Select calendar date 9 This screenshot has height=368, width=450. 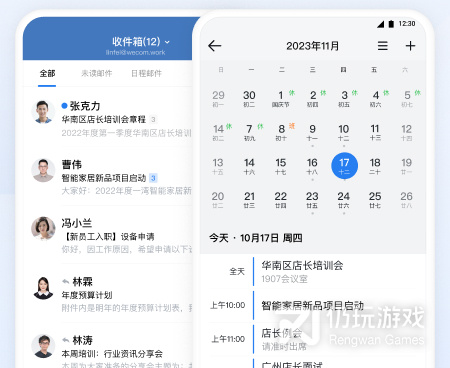pyautogui.click(x=312, y=132)
